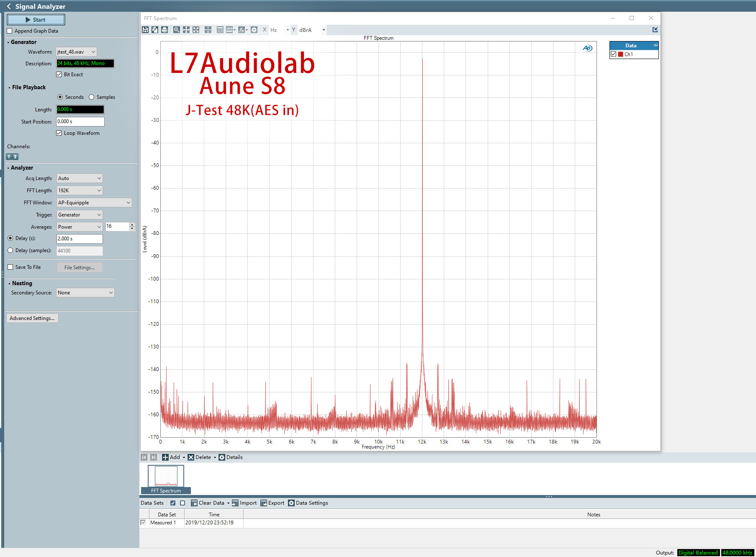The height and width of the screenshot is (557, 756).
Task: Increase the averages count stepper
Action: 132,224
